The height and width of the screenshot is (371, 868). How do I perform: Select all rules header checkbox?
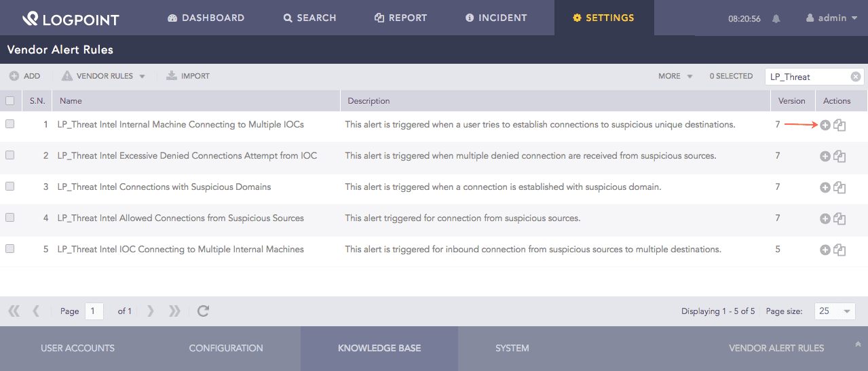pyautogui.click(x=10, y=100)
